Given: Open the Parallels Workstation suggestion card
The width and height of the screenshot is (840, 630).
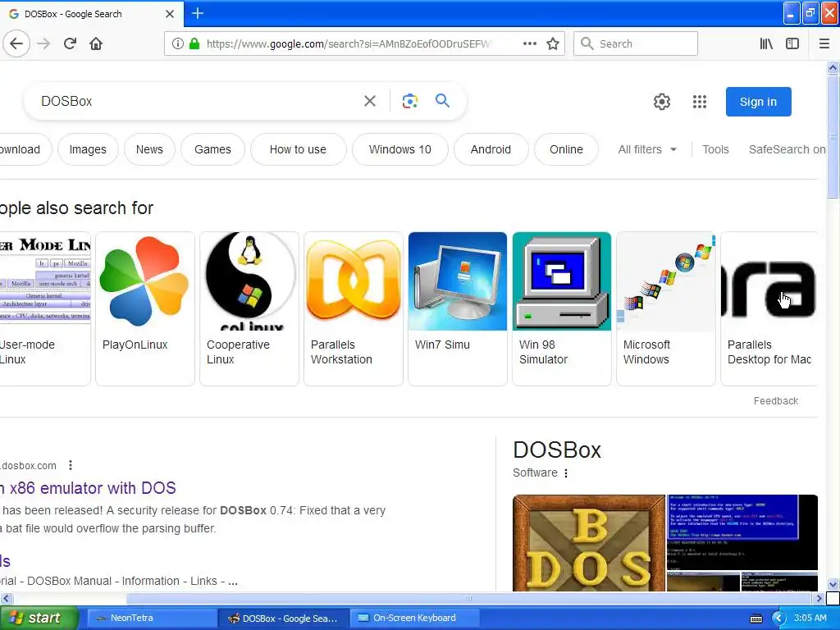Looking at the screenshot, I should point(353,308).
